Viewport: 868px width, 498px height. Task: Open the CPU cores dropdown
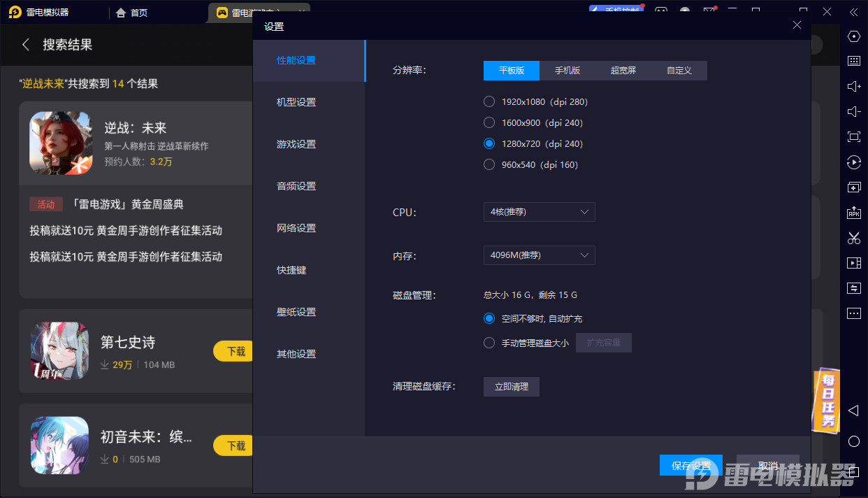click(x=539, y=212)
